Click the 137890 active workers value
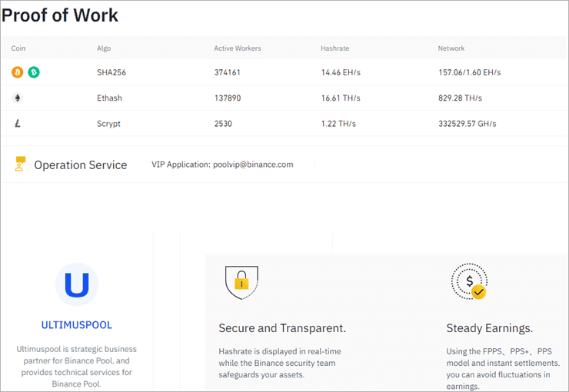The width and height of the screenshot is (569, 392). pos(228,98)
